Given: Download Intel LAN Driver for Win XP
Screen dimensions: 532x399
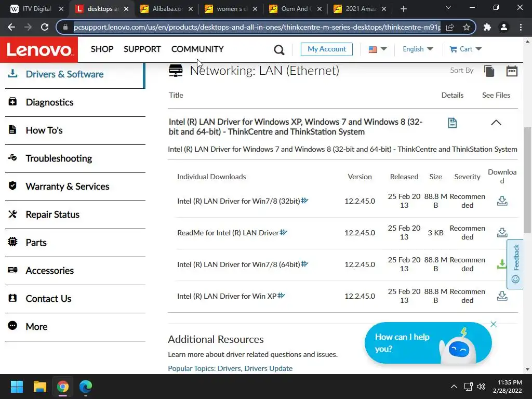Looking at the screenshot, I should [x=502, y=296].
